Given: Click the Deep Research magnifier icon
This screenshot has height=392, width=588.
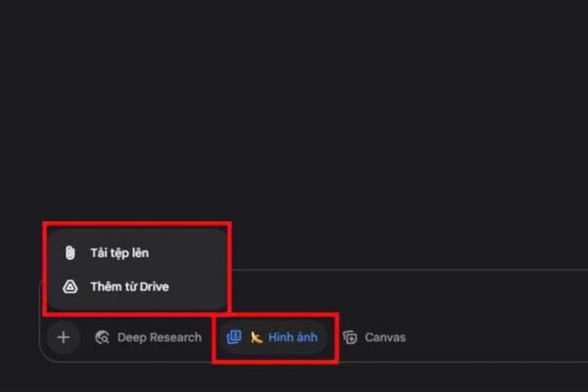Looking at the screenshot, I should [x=102, y=337].
